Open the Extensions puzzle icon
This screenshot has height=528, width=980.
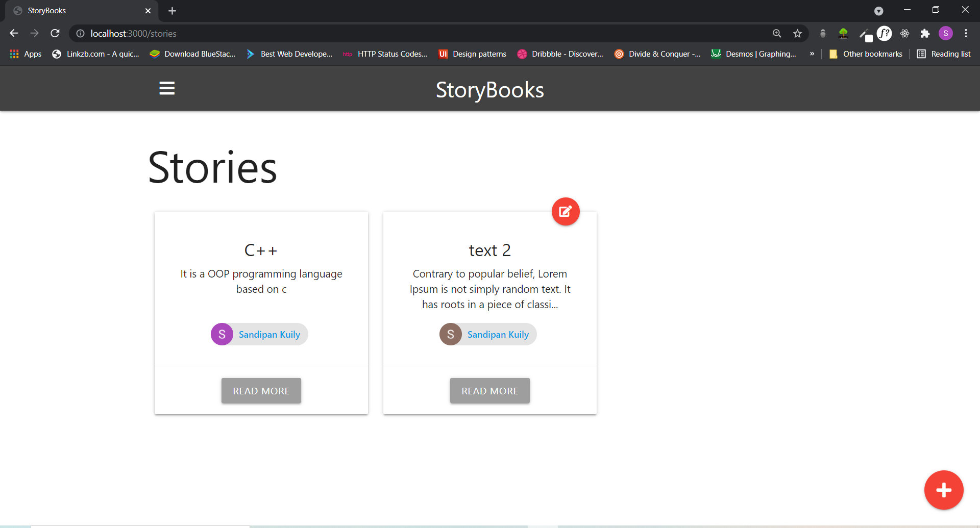[925, 33]
